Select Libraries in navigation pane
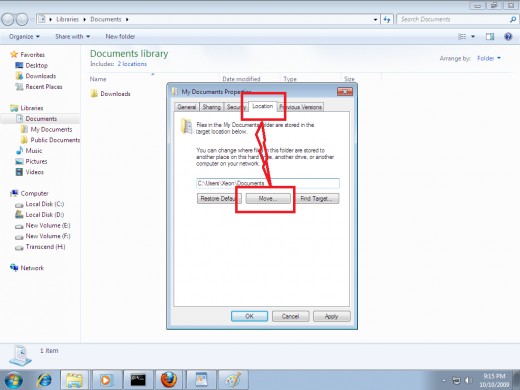The width and height of the screenshot is (520, 390). 32,108
